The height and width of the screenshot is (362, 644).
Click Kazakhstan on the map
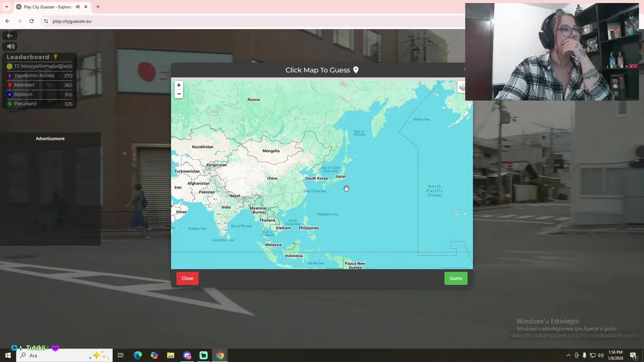tap(203, 147)
